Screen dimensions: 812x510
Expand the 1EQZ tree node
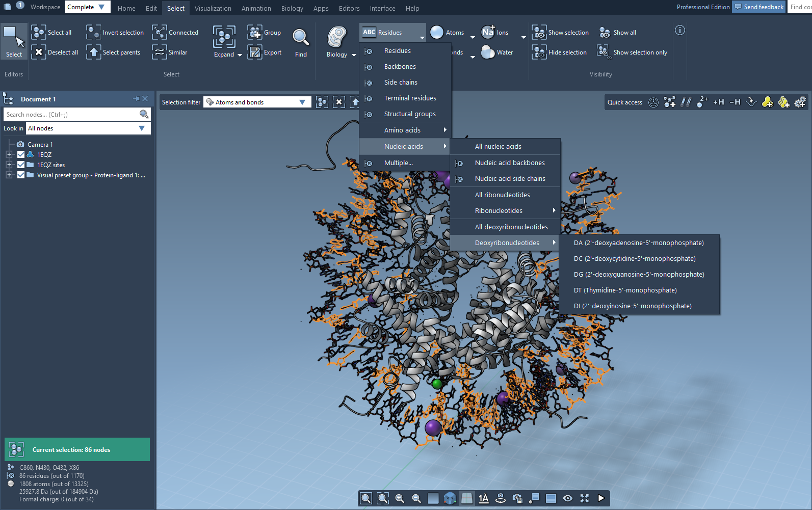9,154
